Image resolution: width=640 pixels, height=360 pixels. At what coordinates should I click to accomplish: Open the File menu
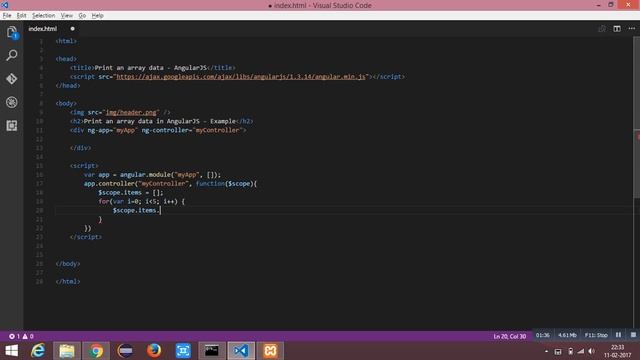(x=7, y=16)
